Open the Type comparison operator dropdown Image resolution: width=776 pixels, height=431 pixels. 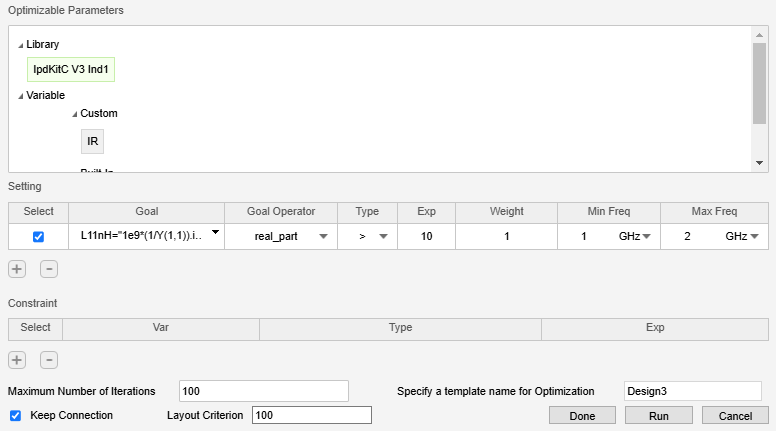(x=383, y=237)
